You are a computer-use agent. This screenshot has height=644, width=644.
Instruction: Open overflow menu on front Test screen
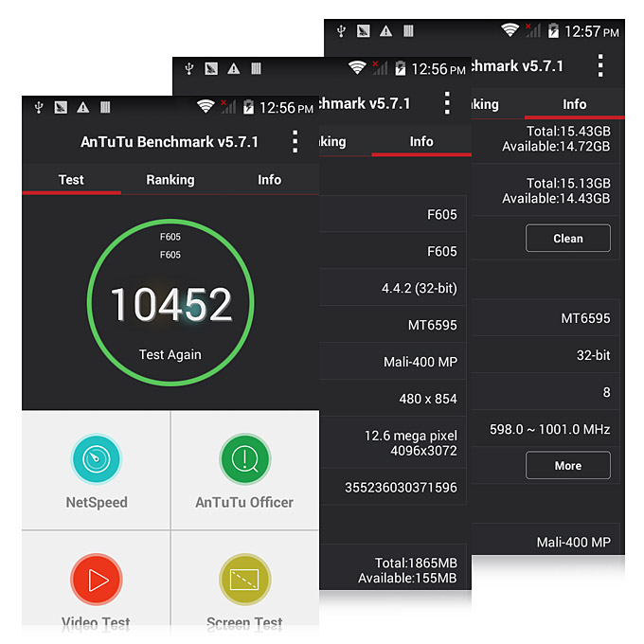[x=295, y=142]
